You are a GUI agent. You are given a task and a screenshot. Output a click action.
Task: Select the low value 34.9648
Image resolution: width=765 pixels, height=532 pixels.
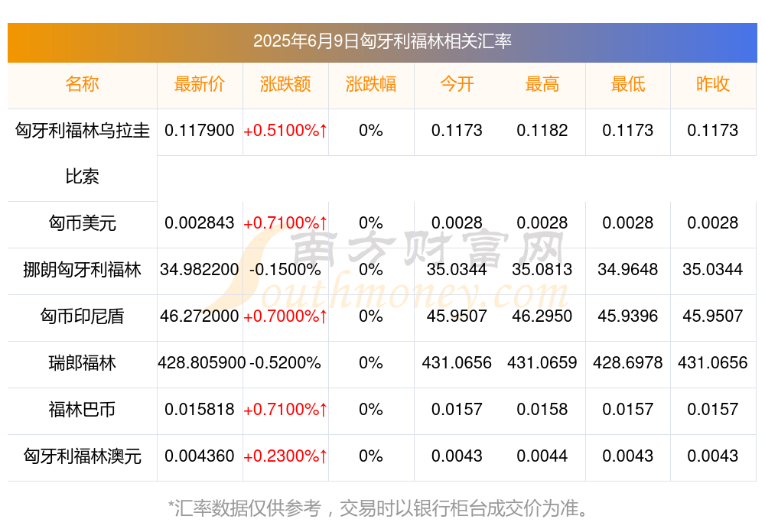pyautogui.click(x=628, y=270)
